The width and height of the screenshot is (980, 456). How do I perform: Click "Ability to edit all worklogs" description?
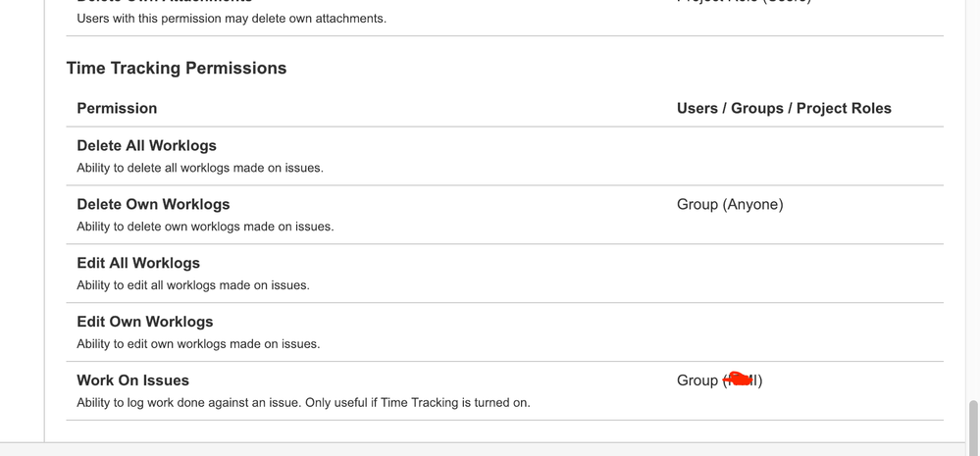click(x=193, y=285)
